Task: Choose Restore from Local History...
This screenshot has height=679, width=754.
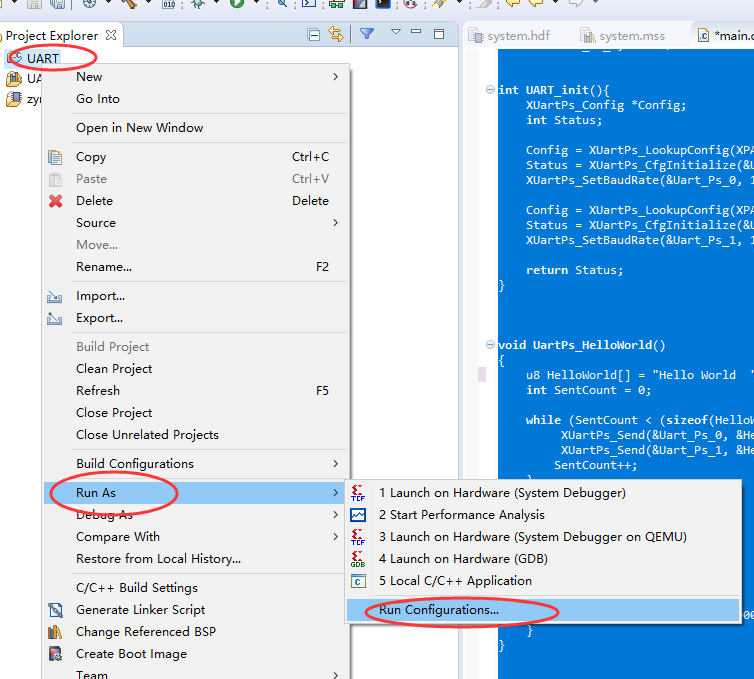Action: point(158,559)
